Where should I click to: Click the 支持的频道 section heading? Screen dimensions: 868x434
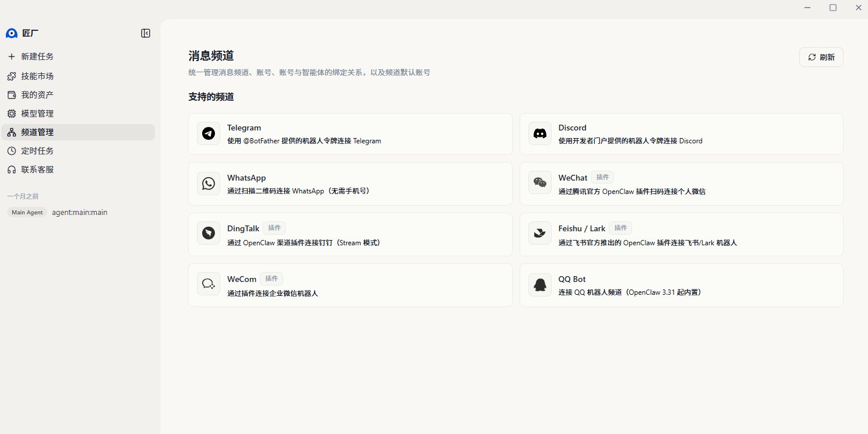211,97
